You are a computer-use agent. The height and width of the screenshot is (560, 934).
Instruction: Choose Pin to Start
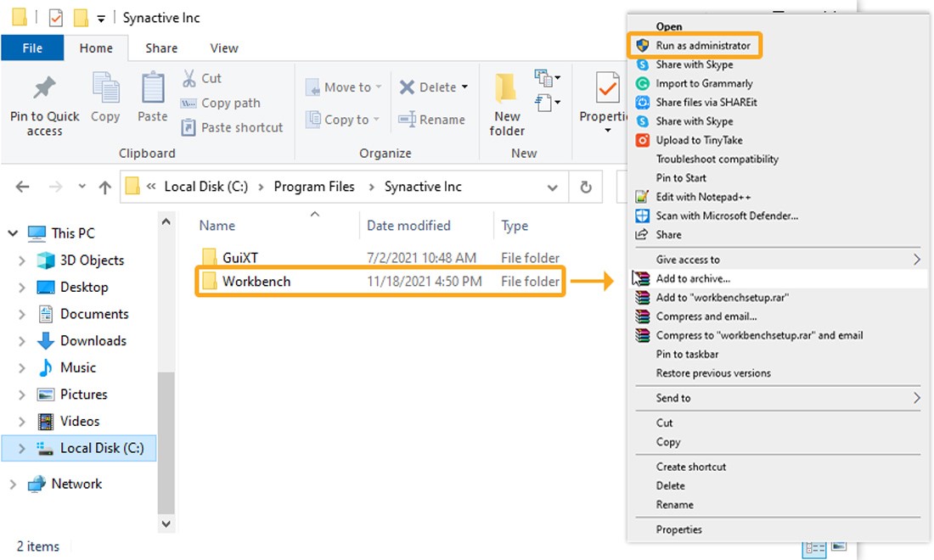pyautogui.click(x=681, y=178)
